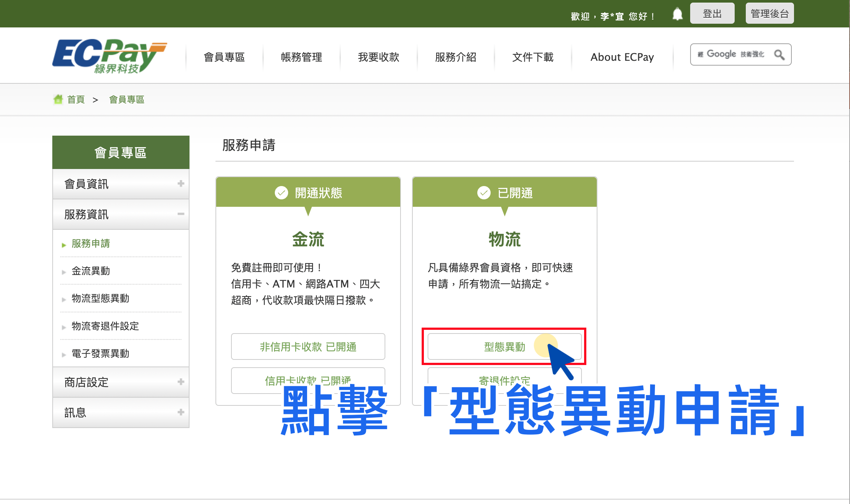The image size is (850, 504).
Task: Collapse the 服務資訊 sidebar section
Action: [181, 214]
